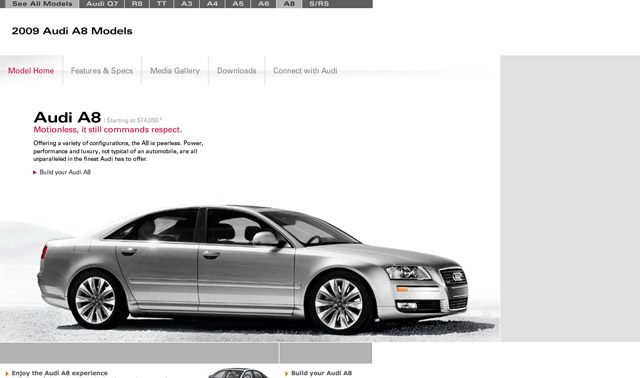
Task: Select the R8 model tab
Action: pyautogui.click(x=137, y=4)
